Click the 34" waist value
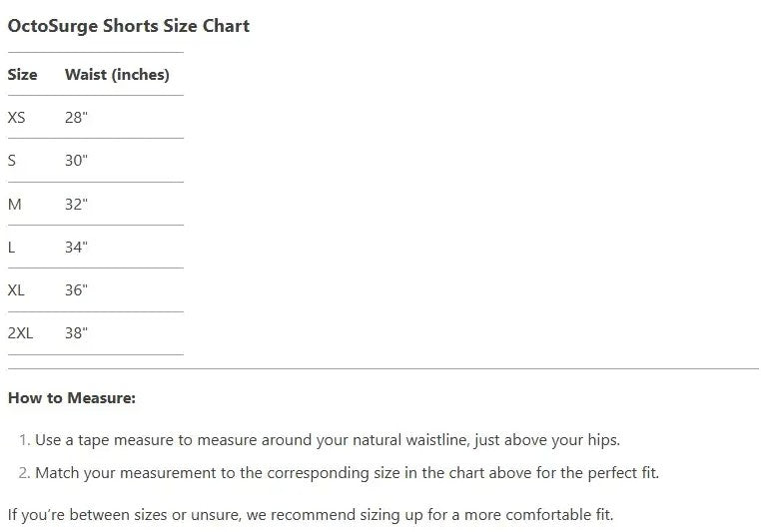 click(x=76, y=248)
